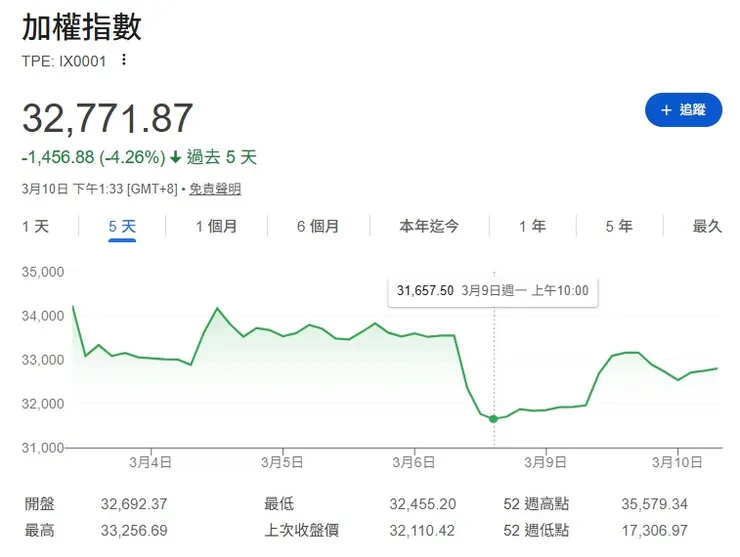Click the 最低 value 32,455.20
This screenshot has height=557, width=740.
coord(423,504)
